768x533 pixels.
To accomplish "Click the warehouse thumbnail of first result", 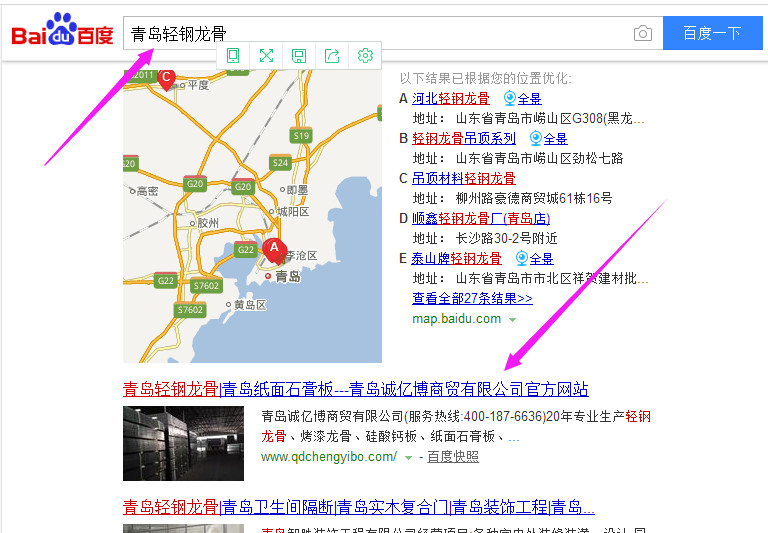I will click(183, 443).
